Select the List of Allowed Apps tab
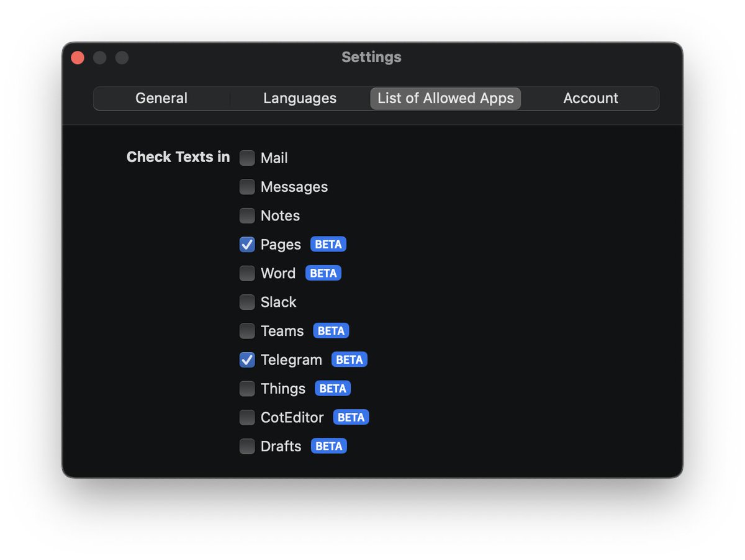 click(x=446, y=98)
